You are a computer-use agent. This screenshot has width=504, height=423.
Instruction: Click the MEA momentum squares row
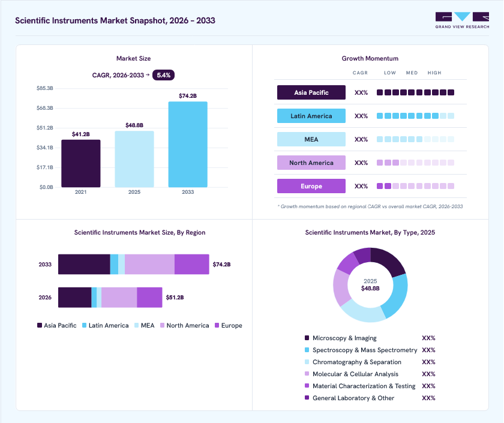pos(415,139)
